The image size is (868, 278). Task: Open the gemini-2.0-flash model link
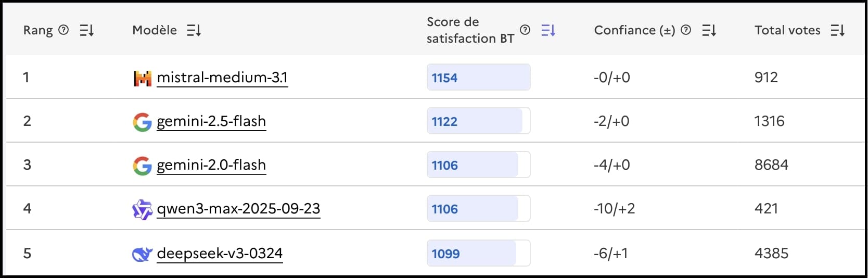211,165
